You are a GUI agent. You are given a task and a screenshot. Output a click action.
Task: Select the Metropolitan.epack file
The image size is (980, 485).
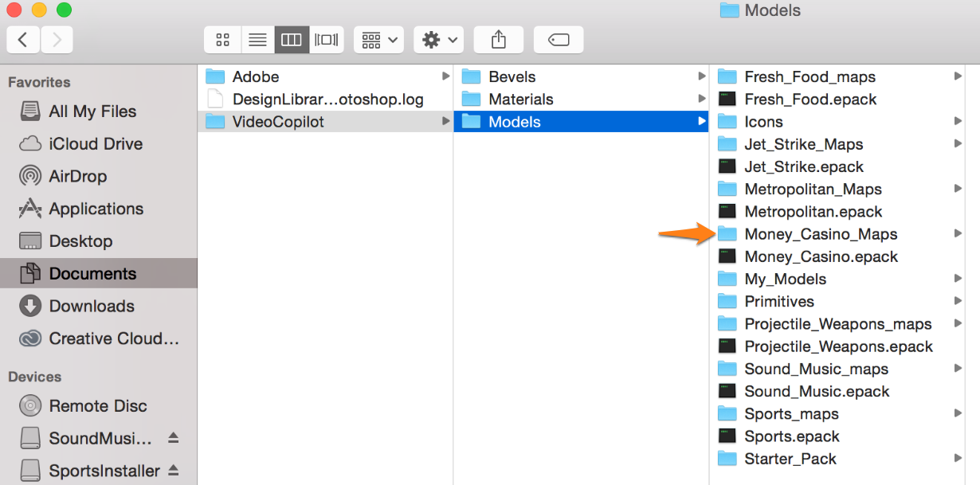813,212
